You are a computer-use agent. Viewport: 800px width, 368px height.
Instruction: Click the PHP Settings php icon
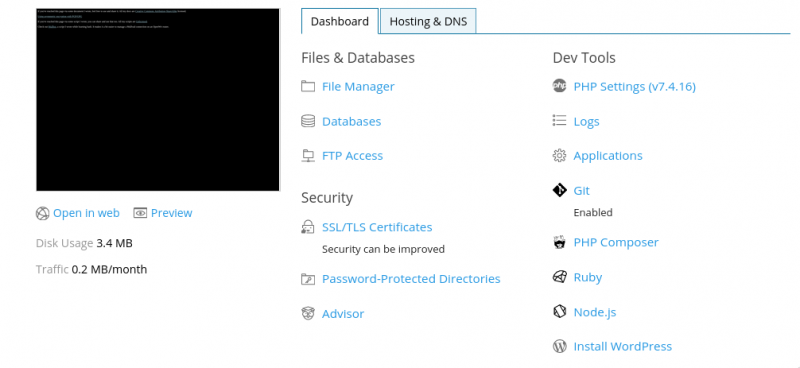coord(560,86)
